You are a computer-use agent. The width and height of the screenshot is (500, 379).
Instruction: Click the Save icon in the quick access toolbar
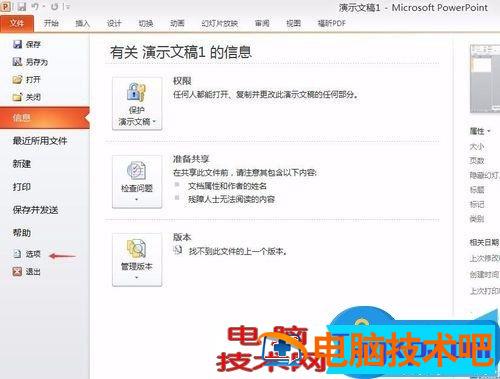coord(22,6)
